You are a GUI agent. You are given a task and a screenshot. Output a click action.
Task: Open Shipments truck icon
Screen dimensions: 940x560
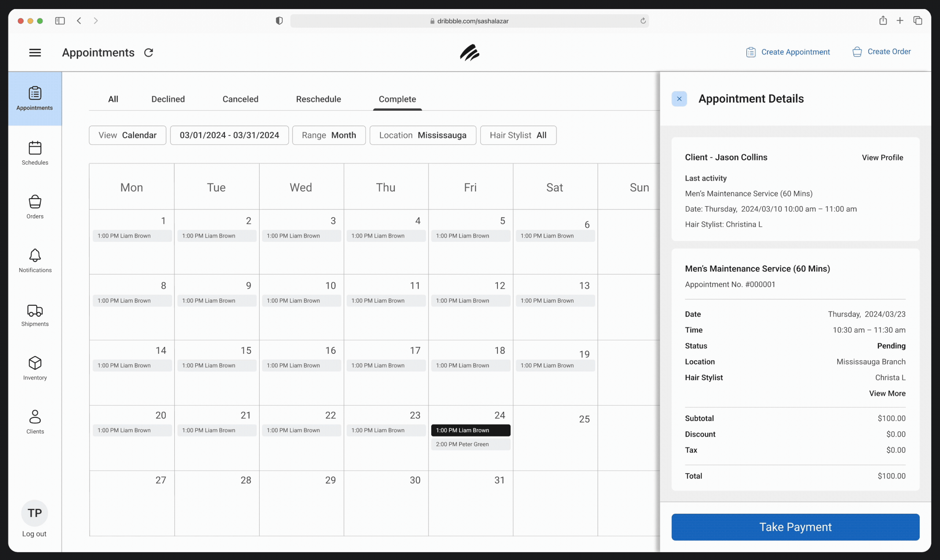[x=35, y=310]
